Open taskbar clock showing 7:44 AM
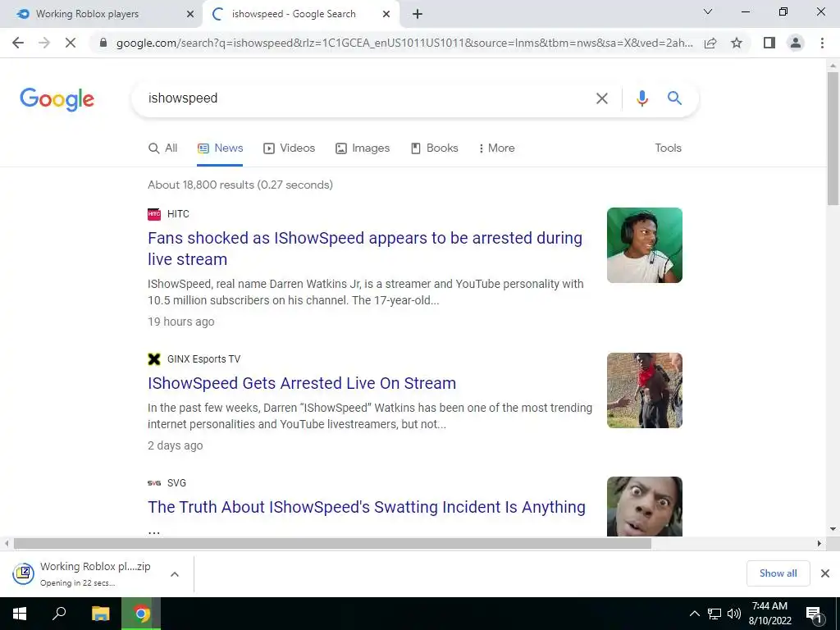 pos(769,614)
